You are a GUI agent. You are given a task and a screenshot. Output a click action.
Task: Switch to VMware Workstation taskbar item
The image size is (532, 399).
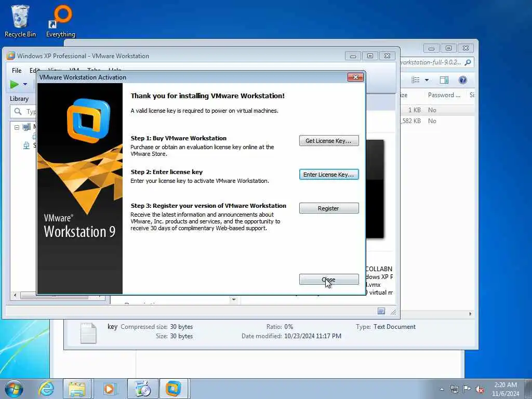tap(174, 389)
